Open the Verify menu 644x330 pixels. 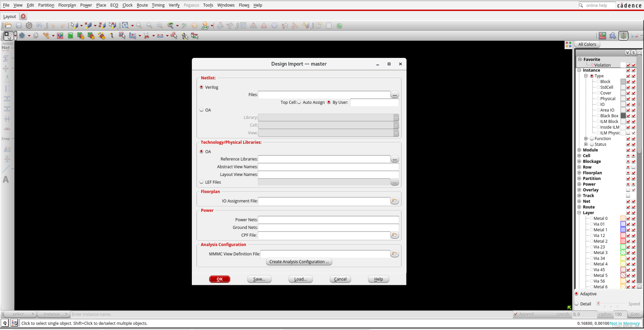pos(174,5)
